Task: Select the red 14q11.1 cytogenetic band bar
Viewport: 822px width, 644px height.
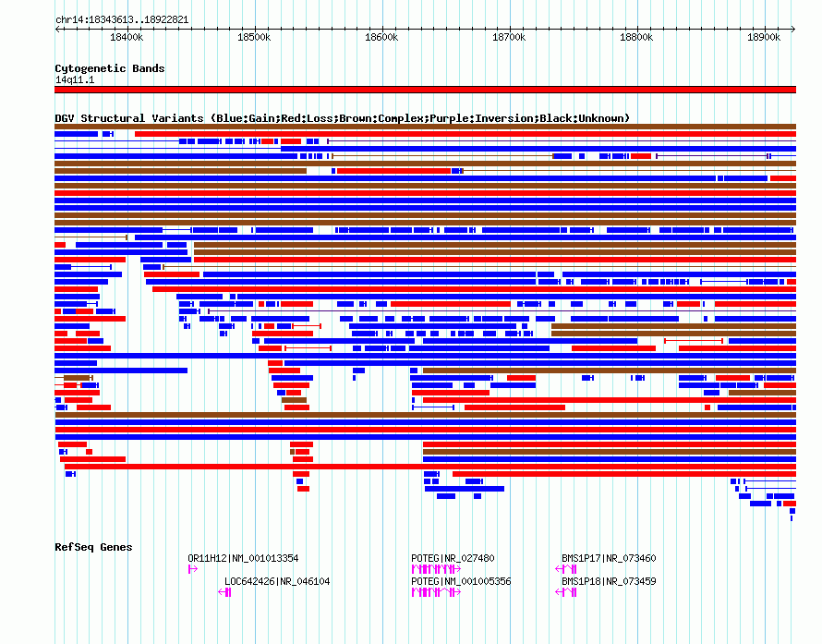Action: 425,90
